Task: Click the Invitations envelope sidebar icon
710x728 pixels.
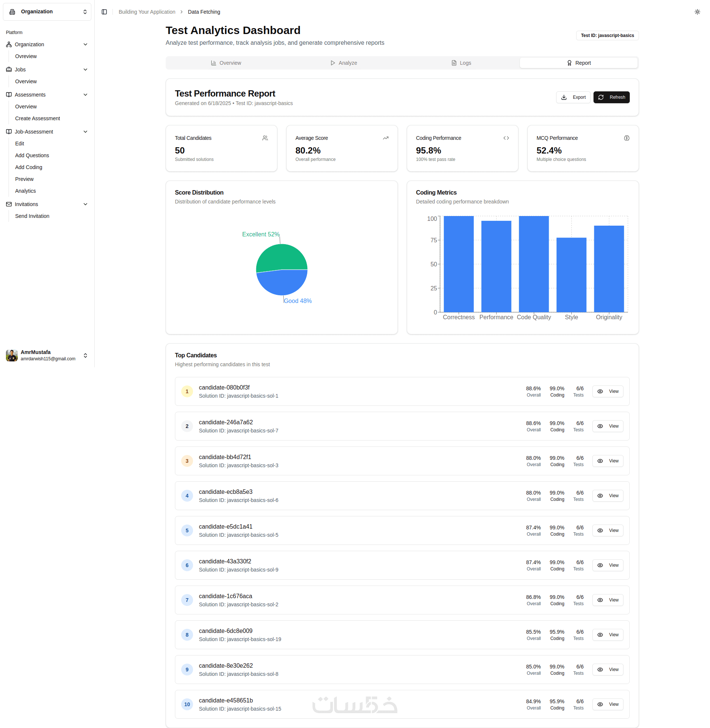Action: coord(9,204)
